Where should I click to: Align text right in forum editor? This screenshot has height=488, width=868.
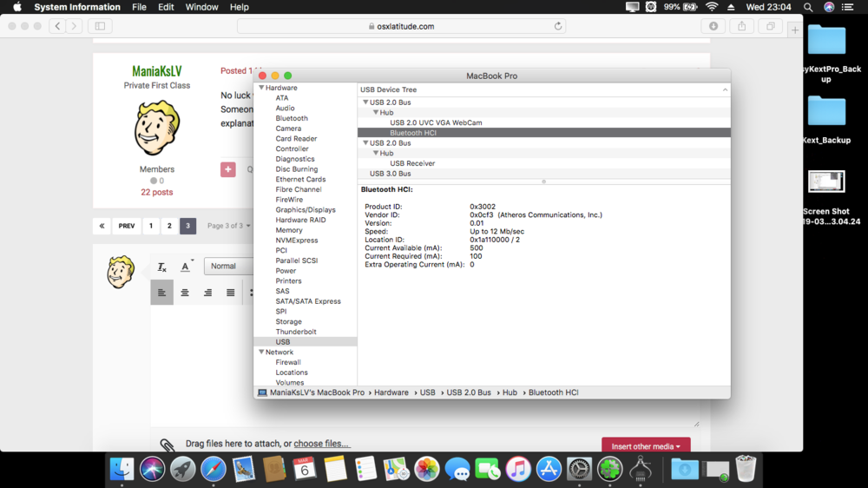207,293
